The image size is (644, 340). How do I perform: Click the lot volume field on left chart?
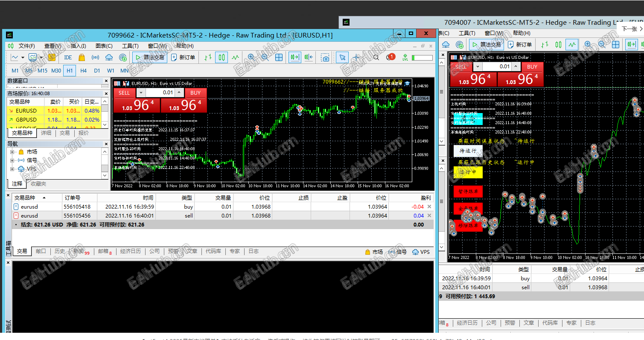[x=160, y=93]
